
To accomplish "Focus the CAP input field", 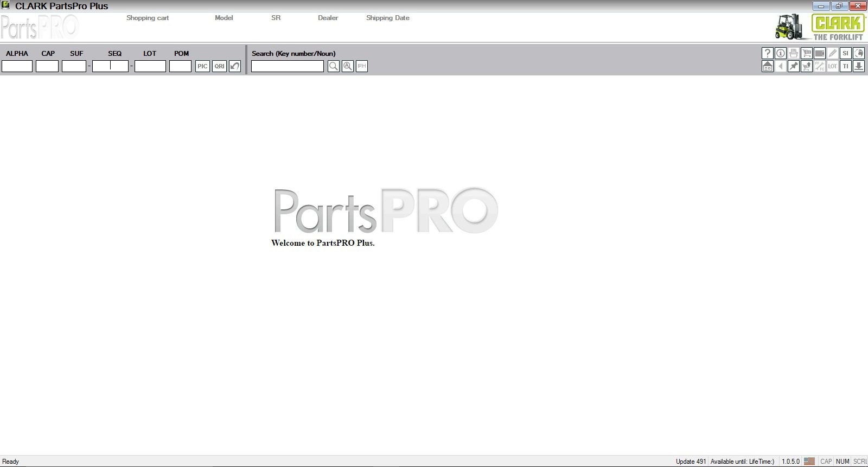I will tap(47, 66).
